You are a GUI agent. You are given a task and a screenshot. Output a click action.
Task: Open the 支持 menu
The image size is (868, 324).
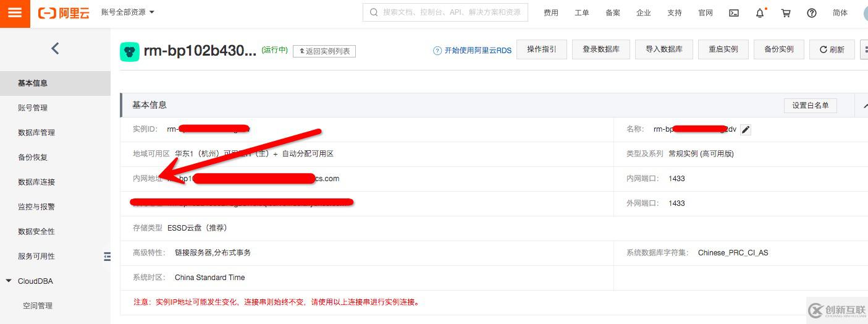[675, 13]
